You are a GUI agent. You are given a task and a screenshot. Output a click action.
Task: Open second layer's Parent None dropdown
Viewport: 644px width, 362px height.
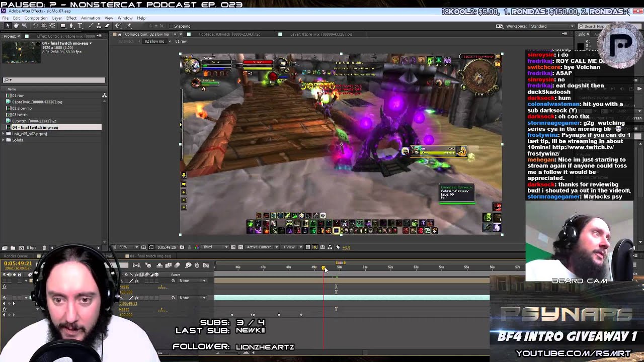coord(193,298)
